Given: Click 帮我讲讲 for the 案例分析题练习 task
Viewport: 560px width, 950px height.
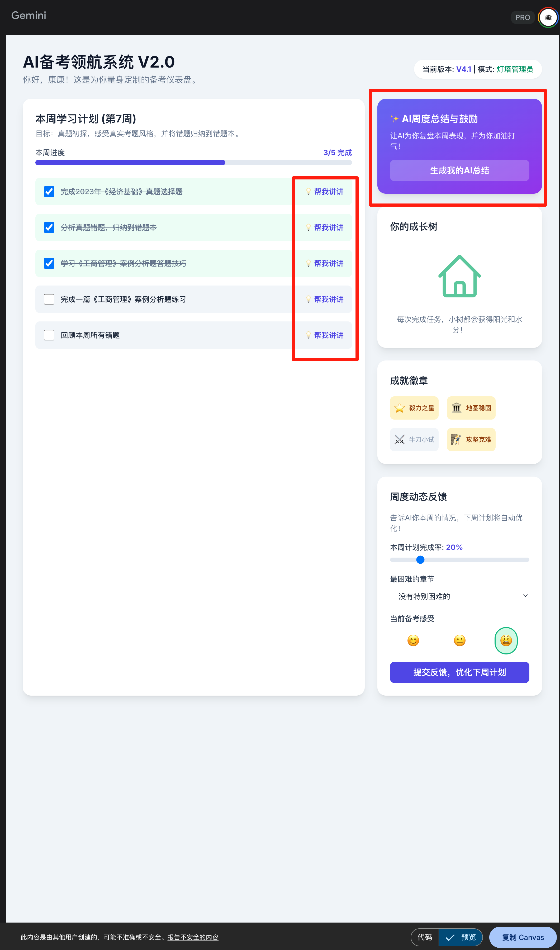Looking at the screenshot, I should click(325, 299).
